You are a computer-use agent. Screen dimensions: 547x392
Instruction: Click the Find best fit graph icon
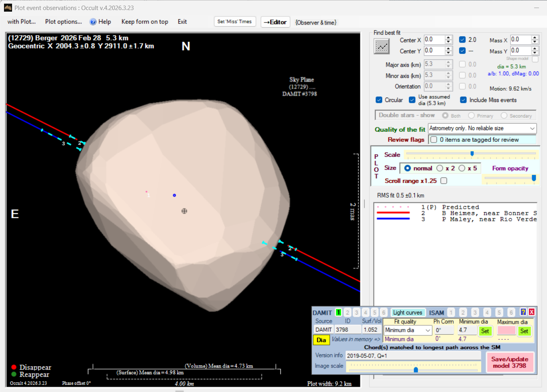(382, 47)
